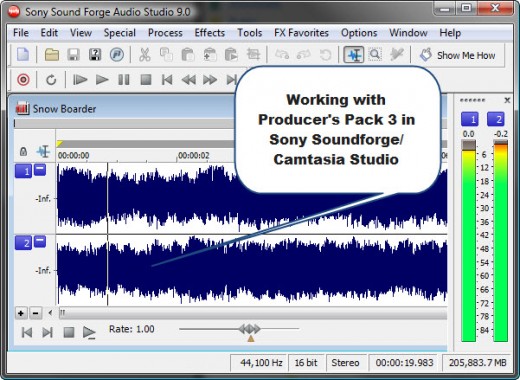
Task: Open the Help menu
Action: [x=450, y=33]
